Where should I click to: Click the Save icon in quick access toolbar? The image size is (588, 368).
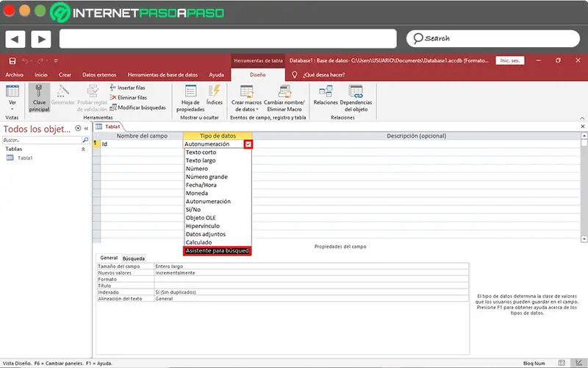click(12, 61)
